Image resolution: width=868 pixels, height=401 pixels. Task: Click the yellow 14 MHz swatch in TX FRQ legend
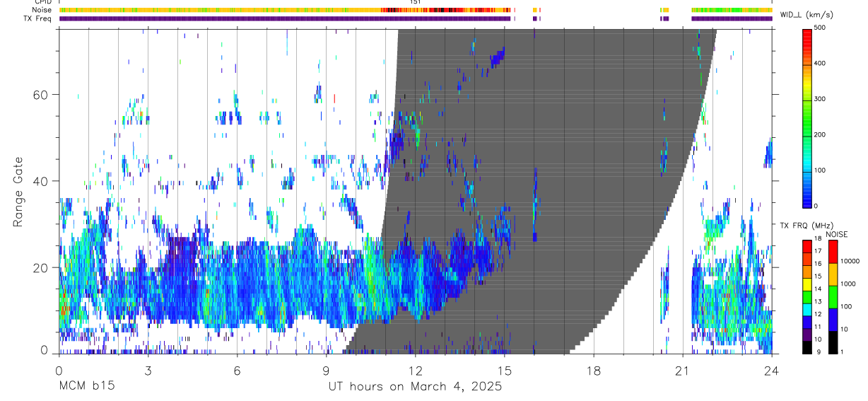pos(807,283)
